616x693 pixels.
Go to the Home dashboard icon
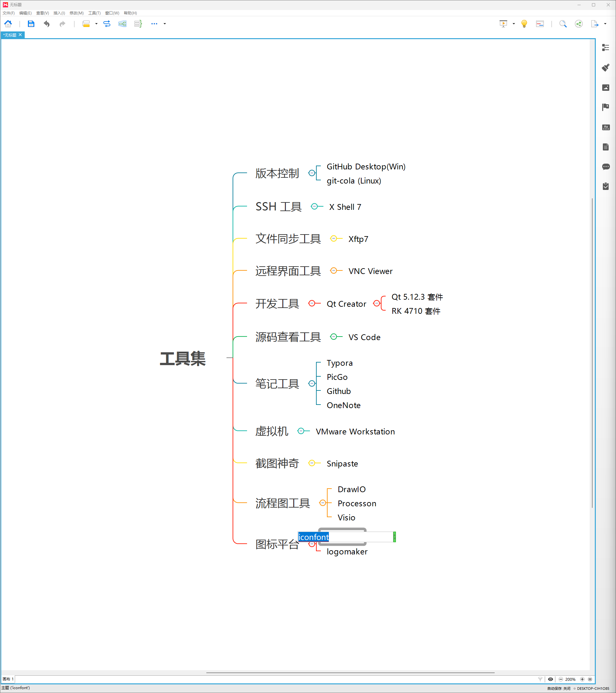pyautogui.click(x=8, y=24)
